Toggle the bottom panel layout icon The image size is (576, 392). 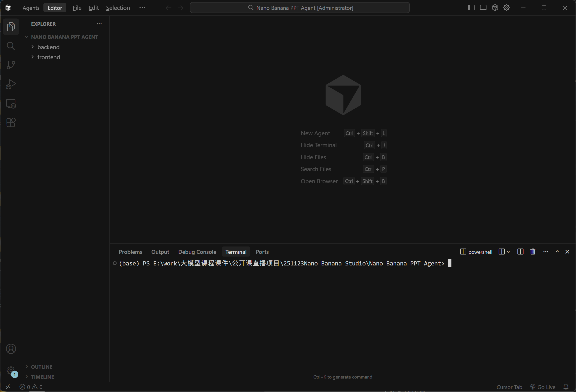point(483,8)
